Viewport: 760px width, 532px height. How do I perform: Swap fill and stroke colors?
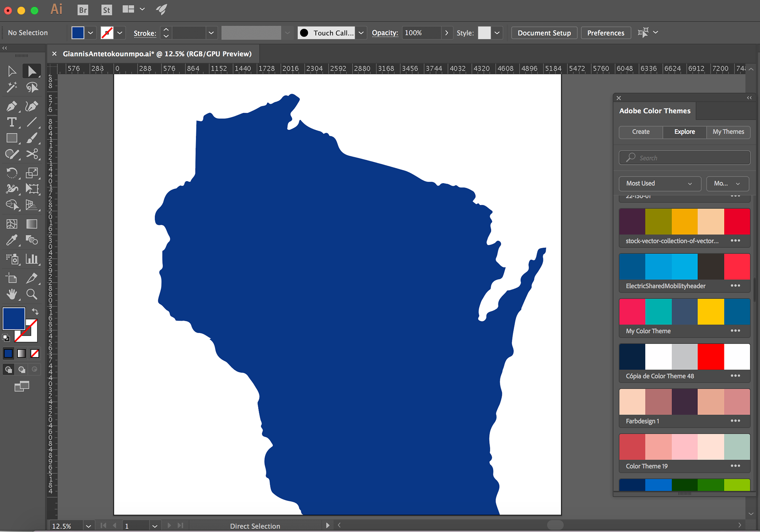[35, 311]
